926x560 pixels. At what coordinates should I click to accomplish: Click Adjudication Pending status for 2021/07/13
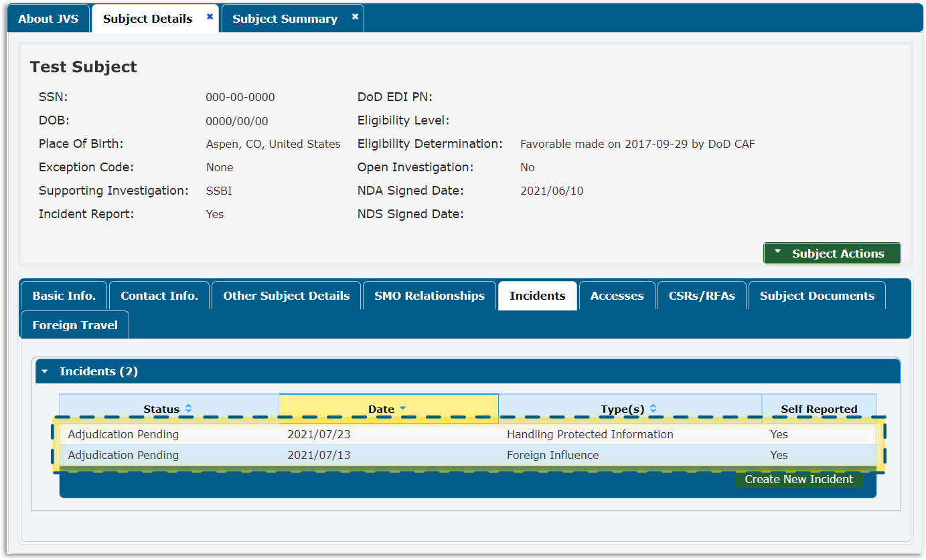pyautogui.click(x=123, y=455)
